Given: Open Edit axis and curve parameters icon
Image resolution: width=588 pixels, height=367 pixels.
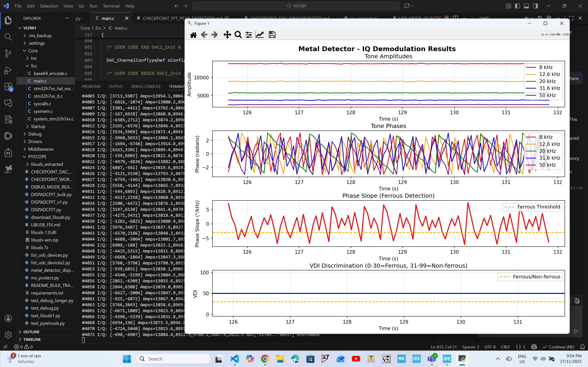Looking at the screenshot, I should tap(260, 35).
